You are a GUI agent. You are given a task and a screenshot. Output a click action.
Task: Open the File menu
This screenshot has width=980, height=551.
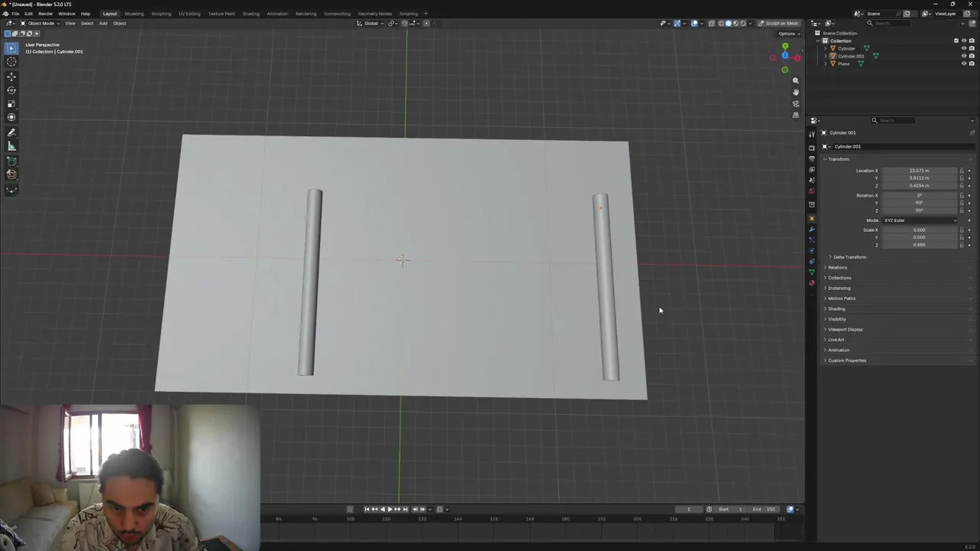(x=15, y=14)
